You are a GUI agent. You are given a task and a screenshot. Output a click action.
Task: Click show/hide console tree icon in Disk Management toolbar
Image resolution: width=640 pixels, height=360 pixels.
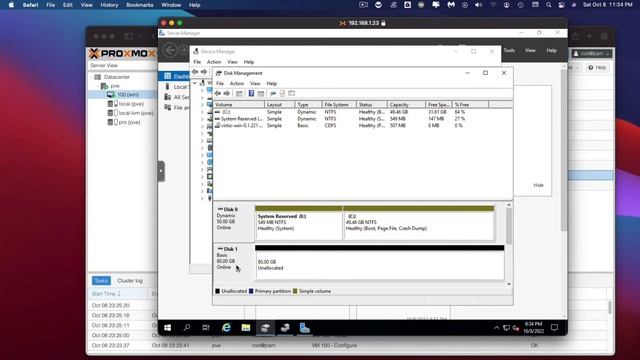[239, 93]
